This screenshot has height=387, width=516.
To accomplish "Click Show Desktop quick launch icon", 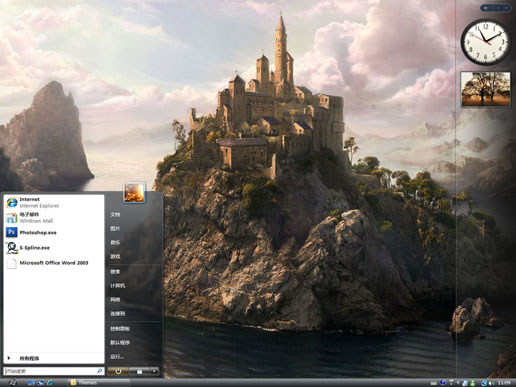I will [31, 383].
